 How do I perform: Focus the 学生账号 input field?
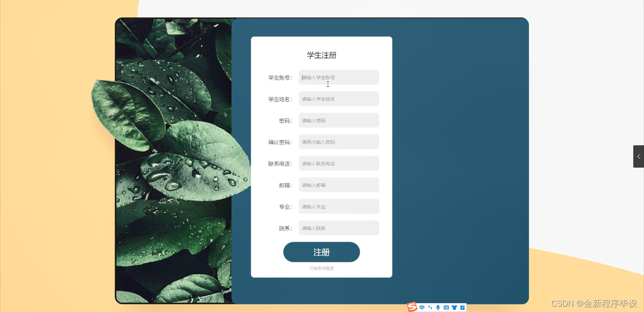pyautogui.click(x=339, y=77)
